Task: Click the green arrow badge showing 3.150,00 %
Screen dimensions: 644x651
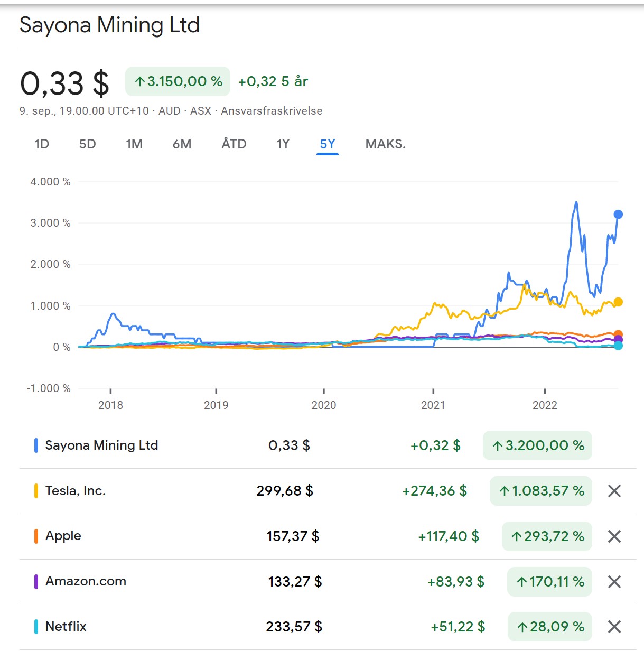Action: point(177,81)
